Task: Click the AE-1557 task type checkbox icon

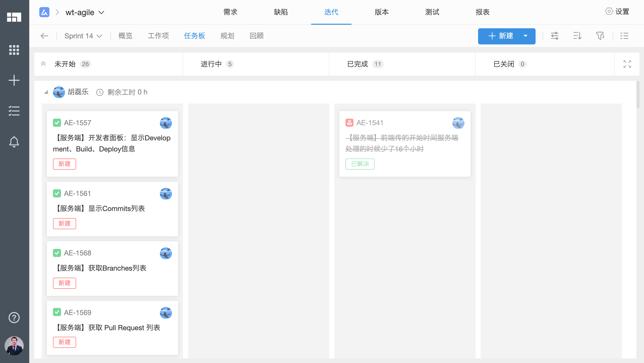Action: [57, 123]
